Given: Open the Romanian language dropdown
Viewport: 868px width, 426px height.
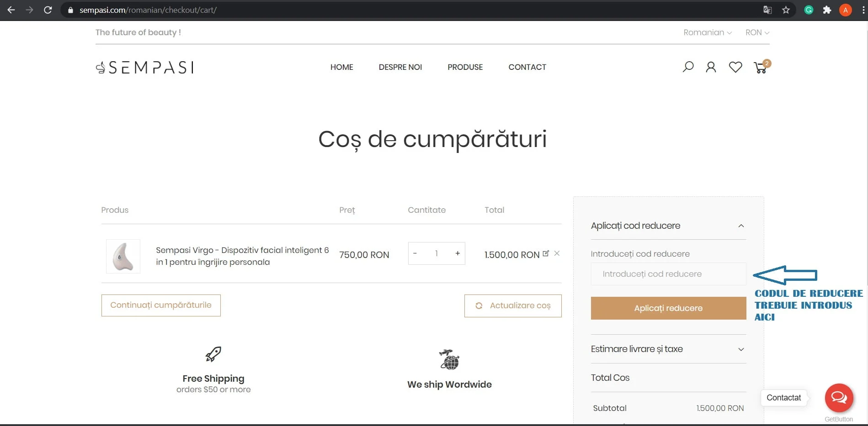Looking at the screenshot, I should (707, 32).
